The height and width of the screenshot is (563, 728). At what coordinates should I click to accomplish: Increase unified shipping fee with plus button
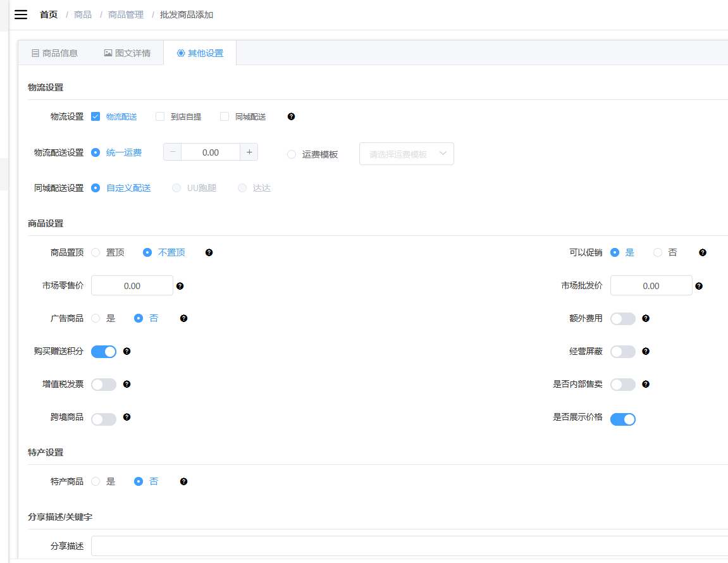tap(249, 152)
